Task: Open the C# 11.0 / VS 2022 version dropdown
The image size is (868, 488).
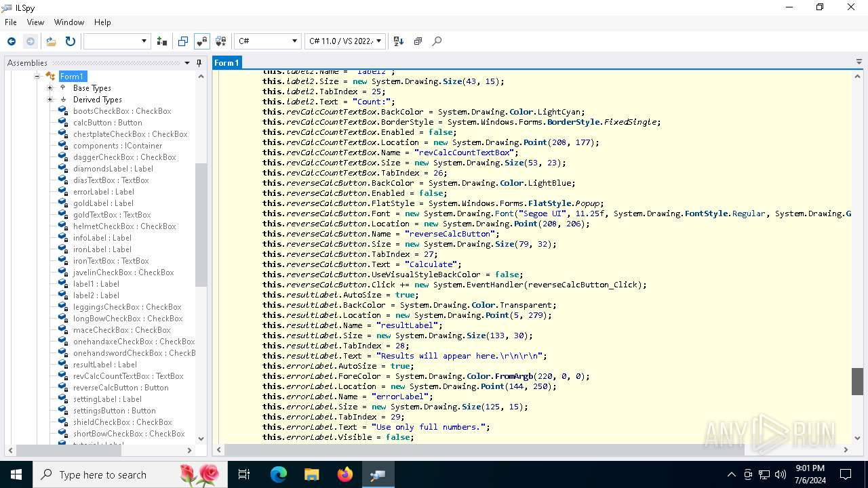Action: (x=345, y=41)
